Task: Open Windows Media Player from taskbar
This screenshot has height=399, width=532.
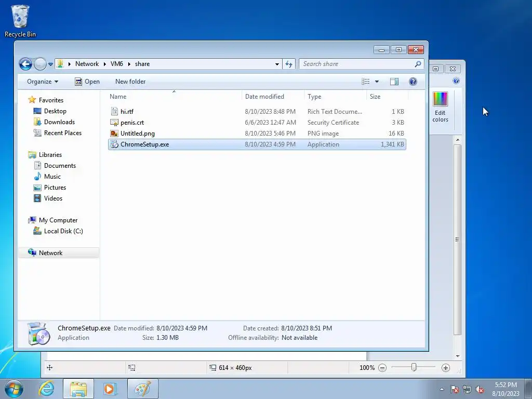Action: click(x=110, y=389)
